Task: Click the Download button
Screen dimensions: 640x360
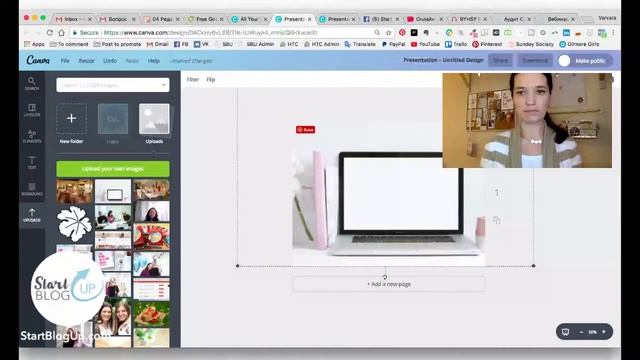Action: tap(535, 60)
